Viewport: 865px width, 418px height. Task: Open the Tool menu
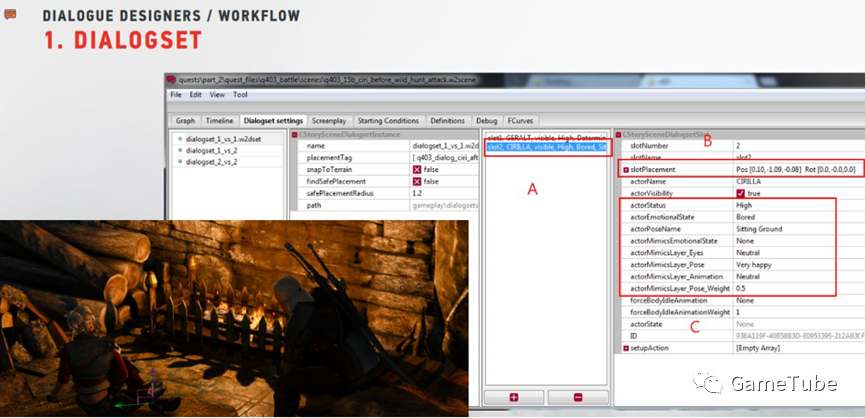coord(240,95)
